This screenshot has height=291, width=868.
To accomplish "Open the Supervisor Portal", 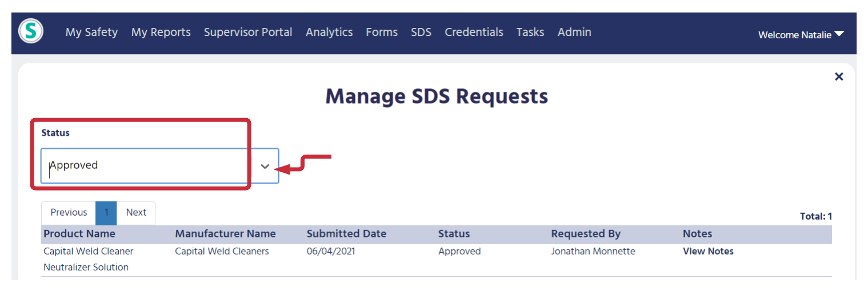I will pyautogui.click(x=248, y=33).
